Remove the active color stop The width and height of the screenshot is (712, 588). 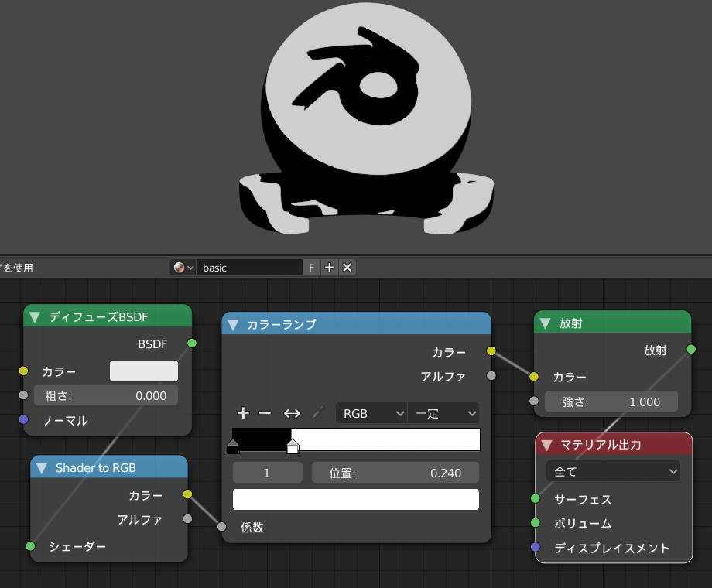coord(265,412)
